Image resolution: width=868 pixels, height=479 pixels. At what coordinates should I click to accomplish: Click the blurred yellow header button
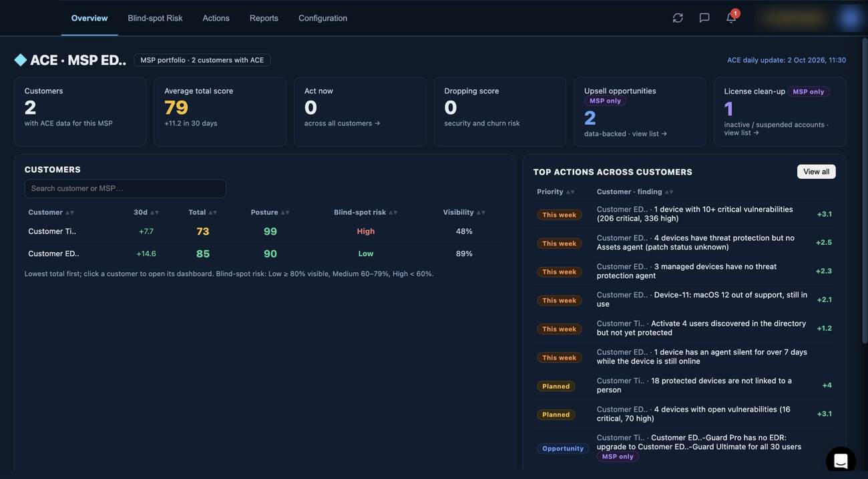click(x=792, y=18)
